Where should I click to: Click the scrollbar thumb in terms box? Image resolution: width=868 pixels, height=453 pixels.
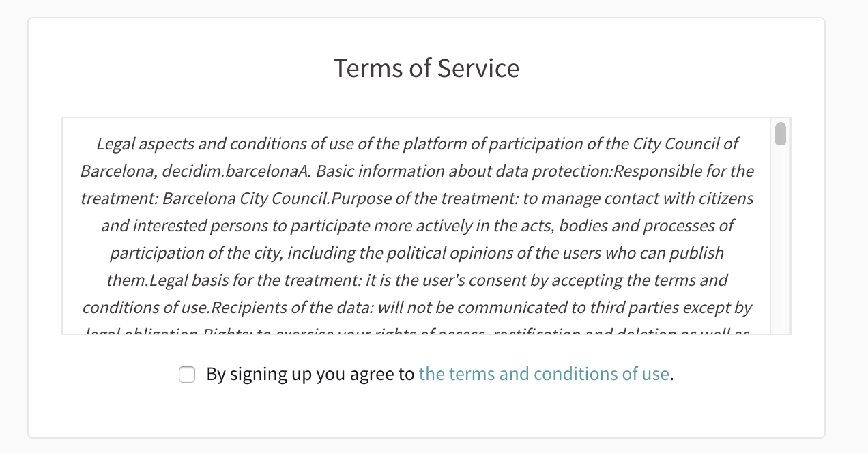[781, 134]
